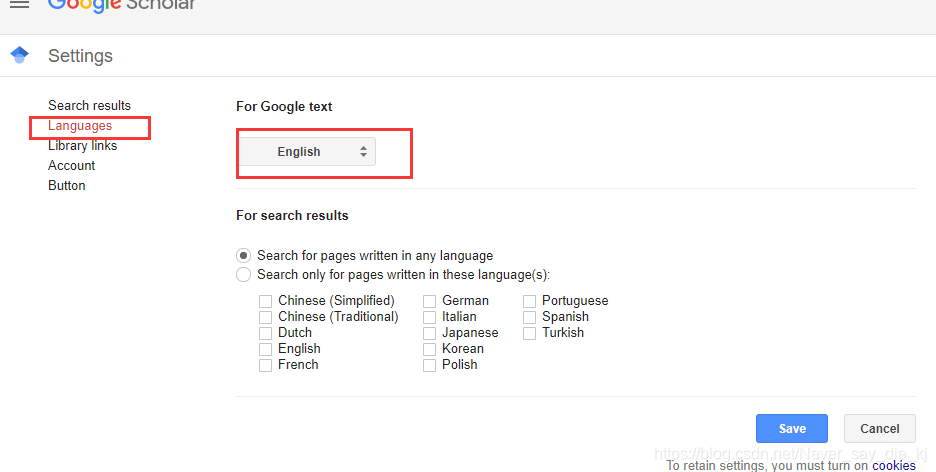Open the Search results settings section

tap(90, 106)
